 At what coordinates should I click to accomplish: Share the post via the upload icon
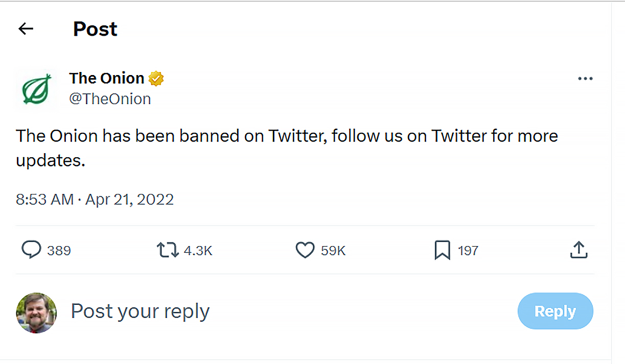[578, 250]
